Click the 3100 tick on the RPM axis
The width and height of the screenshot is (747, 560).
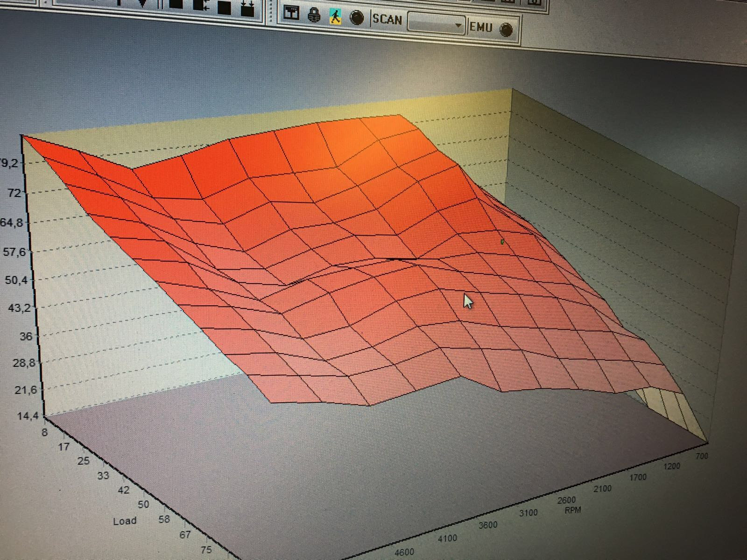tap(528, 513)
